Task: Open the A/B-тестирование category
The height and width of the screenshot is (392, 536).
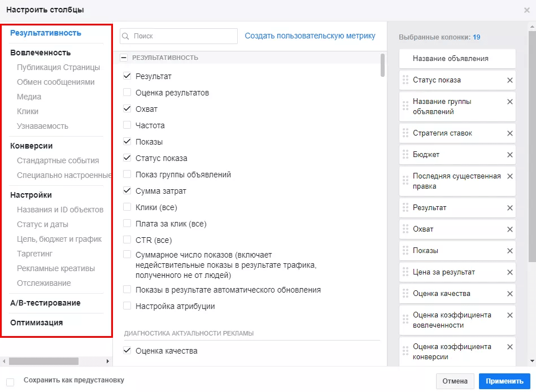Action: [x=45, y=303]
